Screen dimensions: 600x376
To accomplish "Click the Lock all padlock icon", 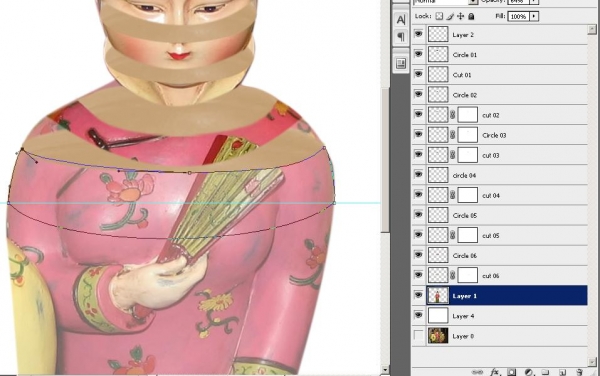I will pyautogui.click(x=471, y=16).
